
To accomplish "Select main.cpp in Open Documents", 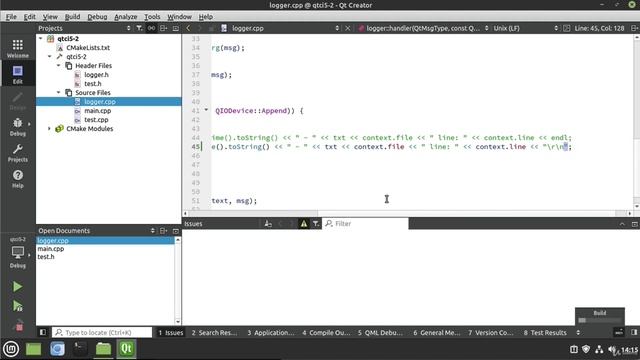I will (x=51, y=249).
